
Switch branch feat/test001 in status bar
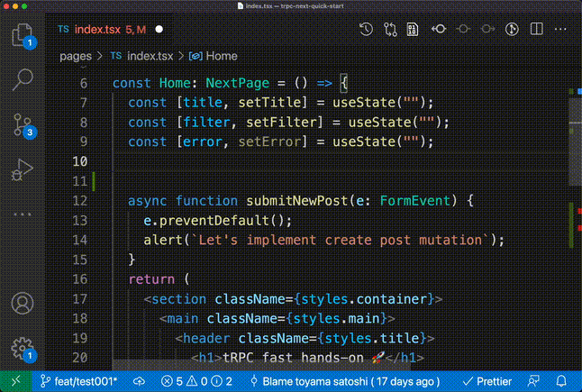coord(78,381)
